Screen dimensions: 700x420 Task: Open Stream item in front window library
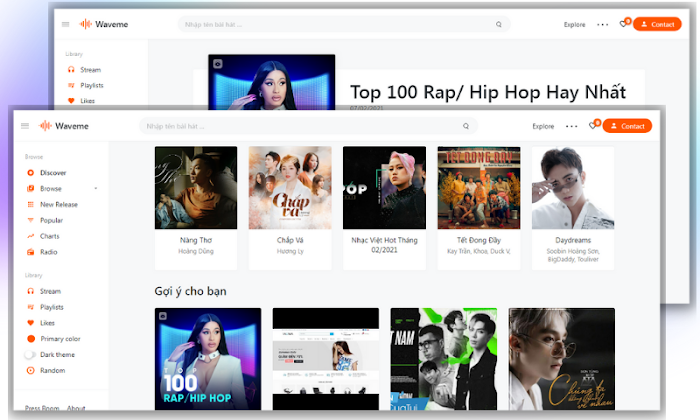coord(50,291)
